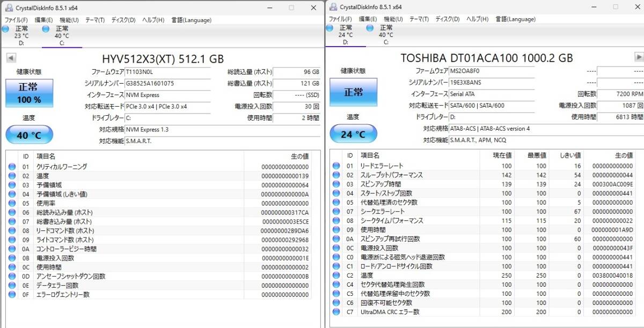Click the NVM Express interface field
The width and height of the screenshot is (644, 328).
click(x=168, y=95)
